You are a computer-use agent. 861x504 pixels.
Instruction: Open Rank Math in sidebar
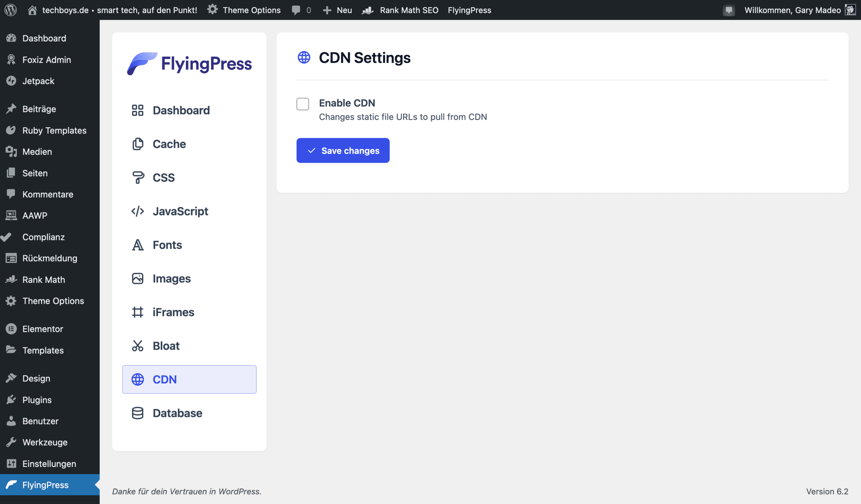click(x=50, y=280)
